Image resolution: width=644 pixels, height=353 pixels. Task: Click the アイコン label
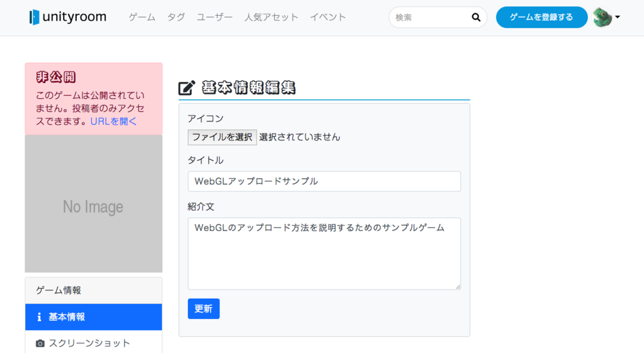point(206,119)
